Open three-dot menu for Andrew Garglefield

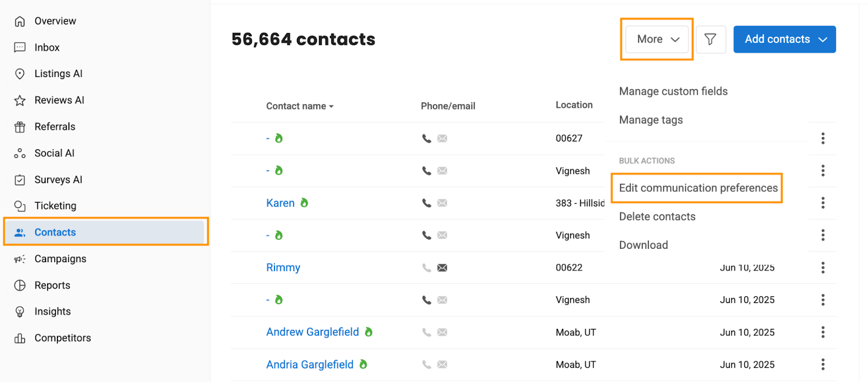coord(822,332)
